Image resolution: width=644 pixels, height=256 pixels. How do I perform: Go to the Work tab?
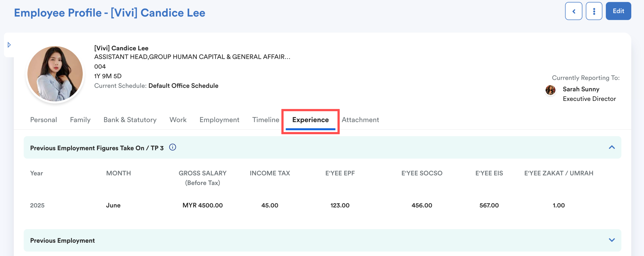coord(178,120)
